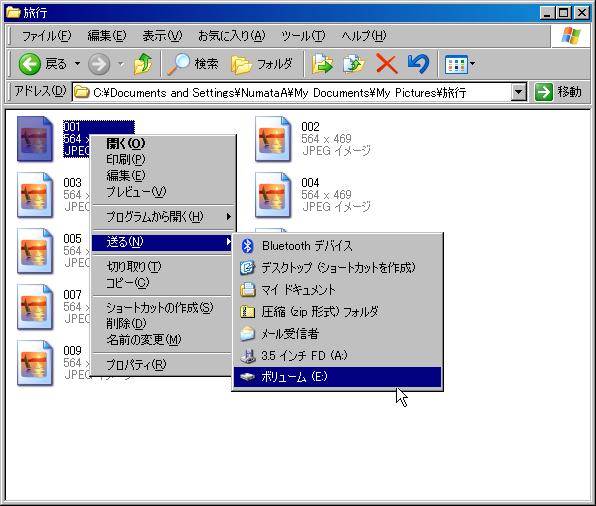Click the red X Delete icon

click(x=386, y=63)
